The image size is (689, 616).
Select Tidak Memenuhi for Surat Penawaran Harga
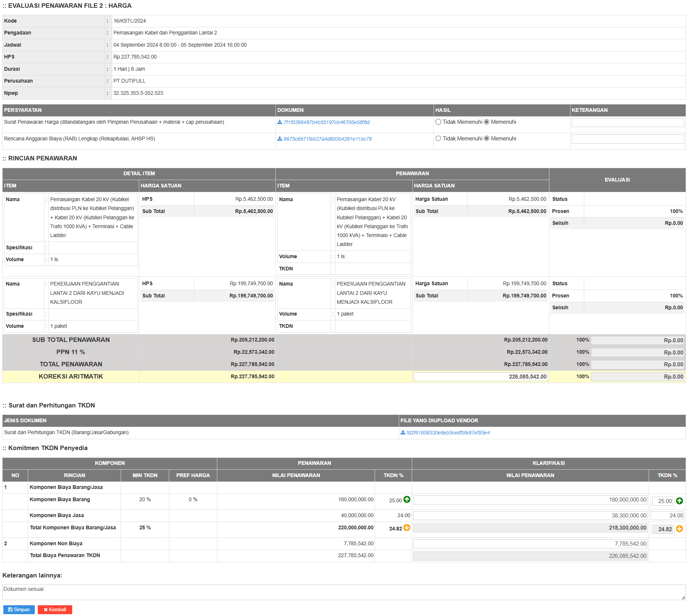438,122
